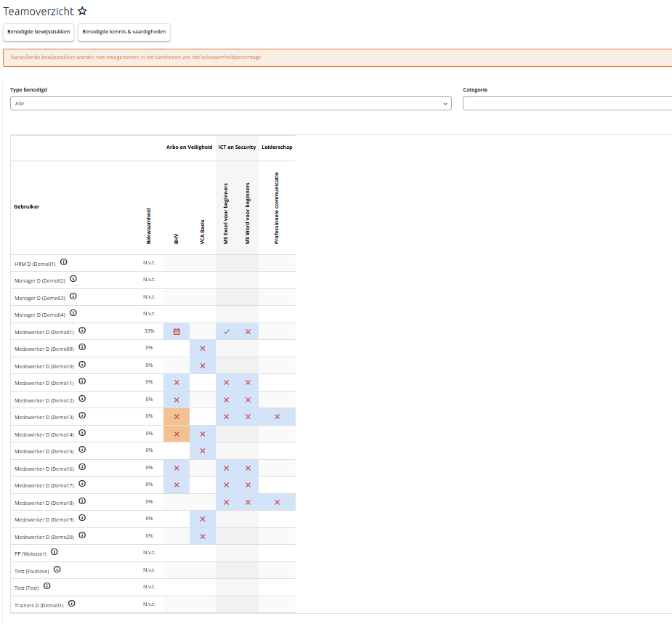Click green checkmark for MS Excel, Medewerker Demo01
The width and height of the screenshot is (672, 624).
point(226,331)
